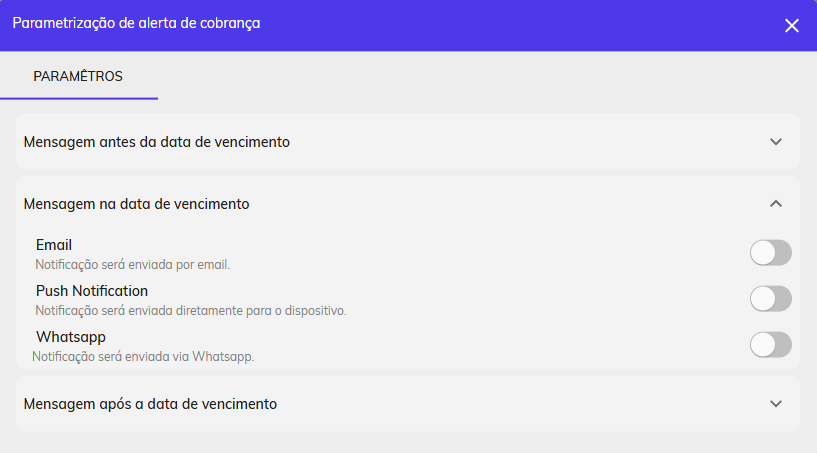Expand chevron for Mensagem após a data de vencimento
This screenshot has width=817, height=453.
pyautogui.click(x=776, y=404)
